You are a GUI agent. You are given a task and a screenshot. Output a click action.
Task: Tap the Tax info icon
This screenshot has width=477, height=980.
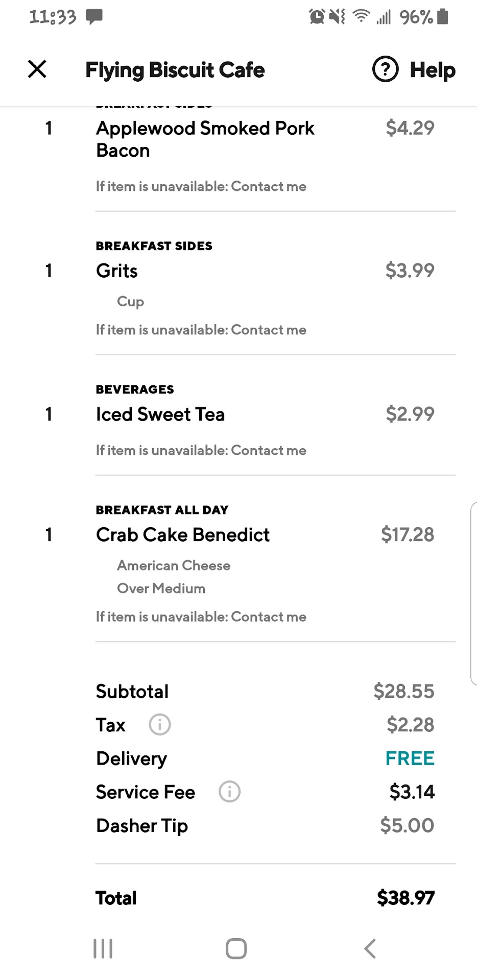[159, 725]
